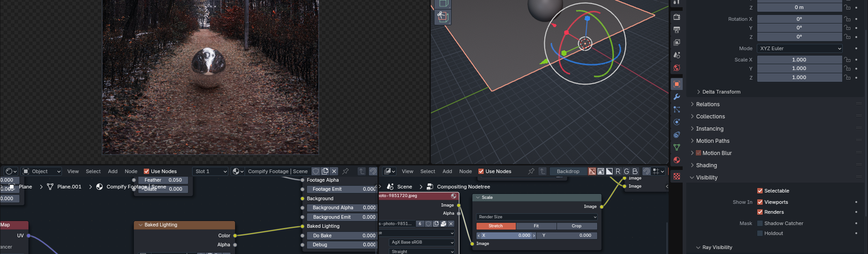
Task: Open the Output properties tab icon
Action: pos(677,30)
